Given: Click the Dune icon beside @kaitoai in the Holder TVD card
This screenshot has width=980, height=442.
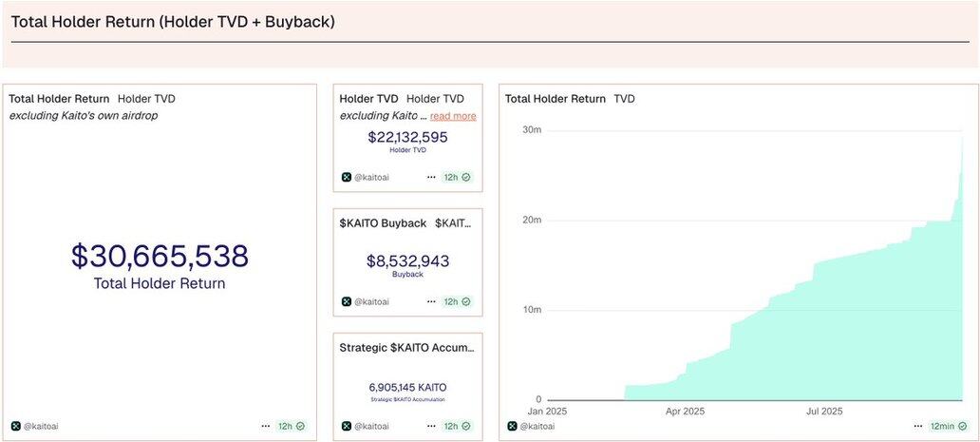Looking at the screenshot, I should pyautogui.click(x=347, y=177).
